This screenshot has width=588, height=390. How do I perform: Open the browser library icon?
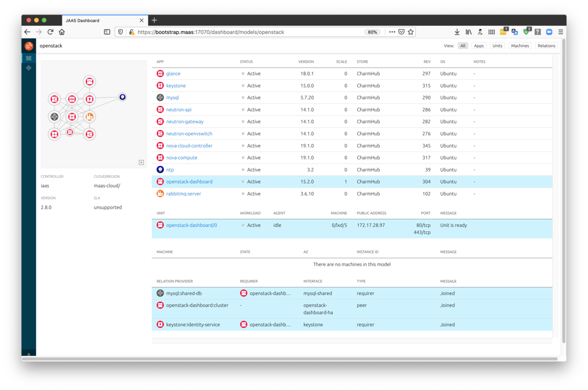click(x=468, y=32)
